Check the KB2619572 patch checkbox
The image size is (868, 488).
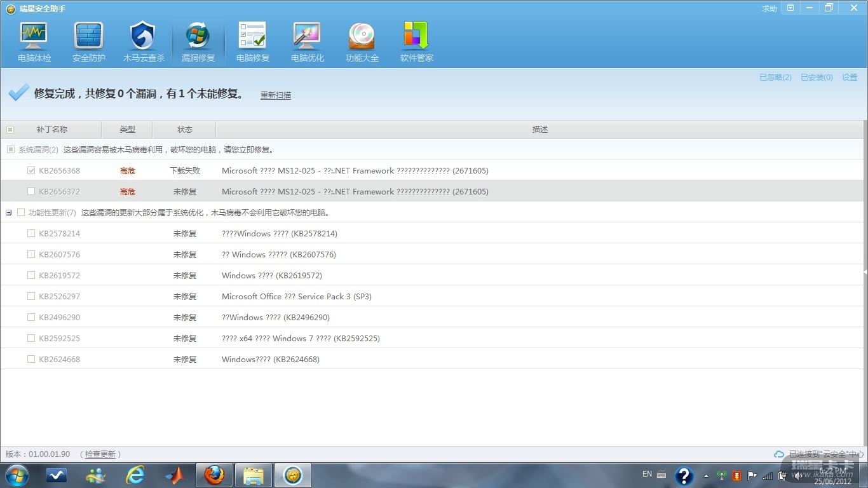point(31,275)
